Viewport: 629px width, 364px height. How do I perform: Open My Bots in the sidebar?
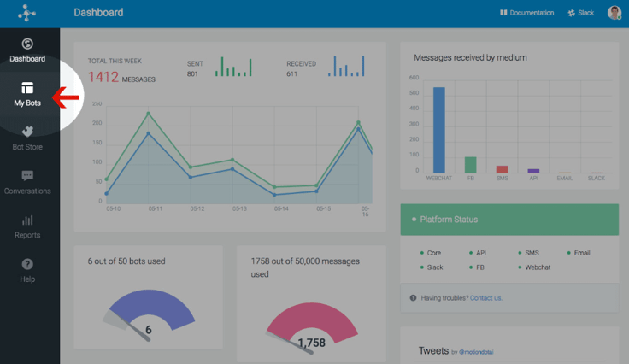(27, 94)
